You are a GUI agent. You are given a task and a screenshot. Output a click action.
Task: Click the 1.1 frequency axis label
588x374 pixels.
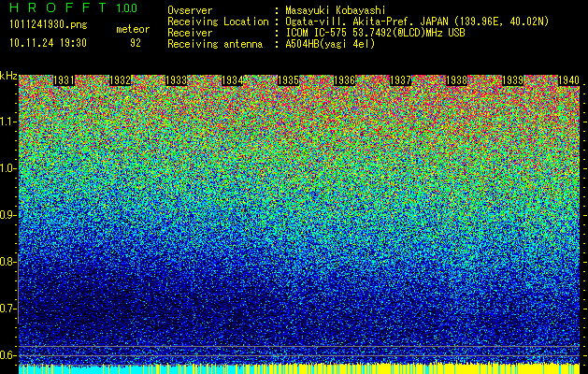coord(8,122)
